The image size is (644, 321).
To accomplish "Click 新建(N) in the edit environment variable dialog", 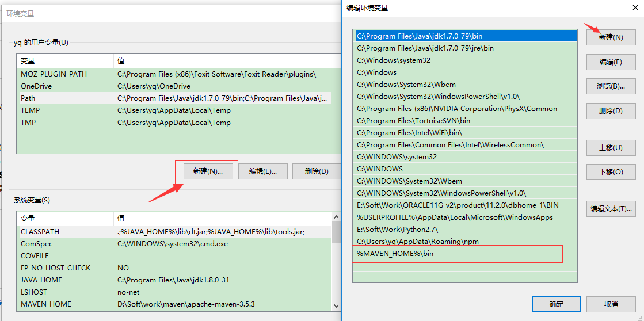I will point(611,37).
